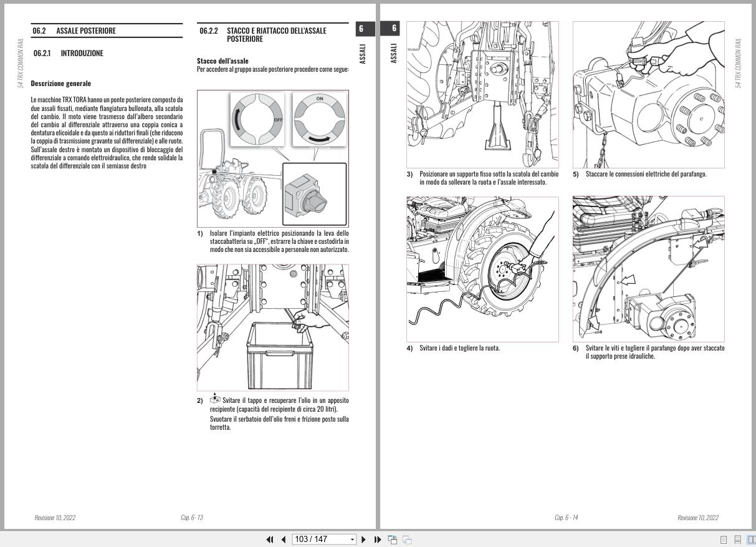The height and width of the screenshot is (547, 756).
Task: Open the page number dropdown list
Action: [352, 539]
